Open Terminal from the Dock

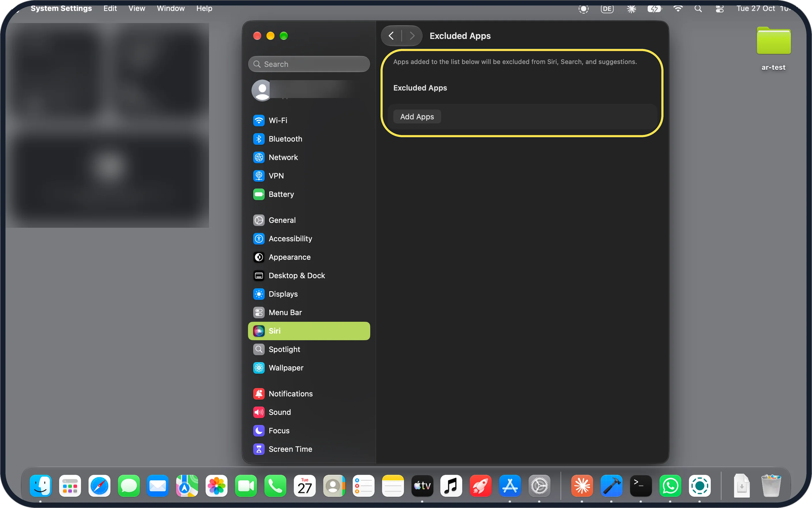click(641, 486)
